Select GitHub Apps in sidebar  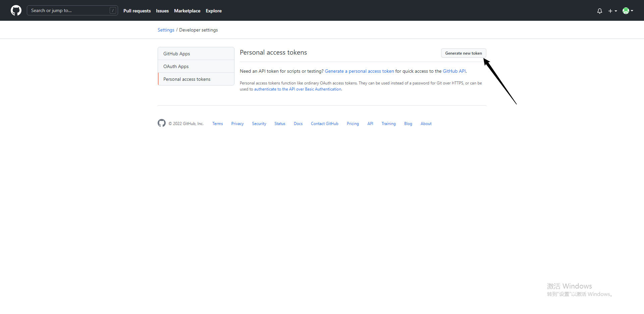coord(177,54)
